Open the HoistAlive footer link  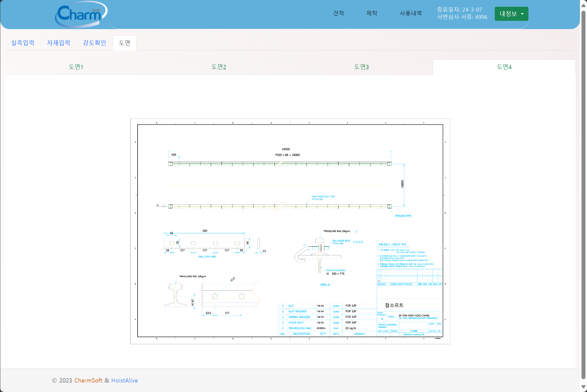124,380
